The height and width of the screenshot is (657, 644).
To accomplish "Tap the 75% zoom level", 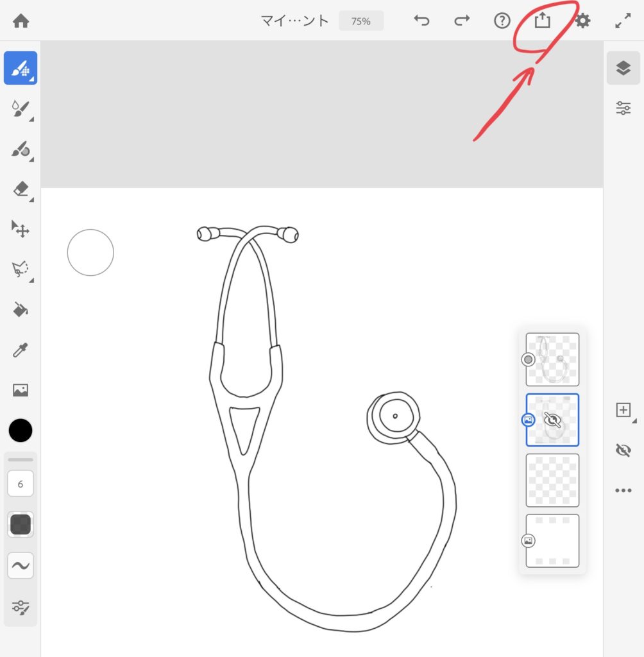I will coord(360,21).
